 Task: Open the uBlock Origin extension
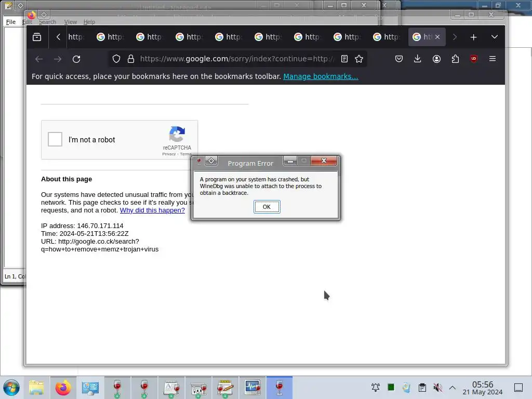(x=474, y=59)
